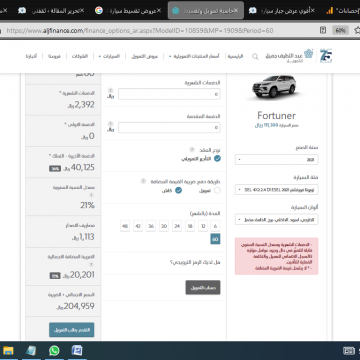Switch to the Google browser tab

(128, 11)
